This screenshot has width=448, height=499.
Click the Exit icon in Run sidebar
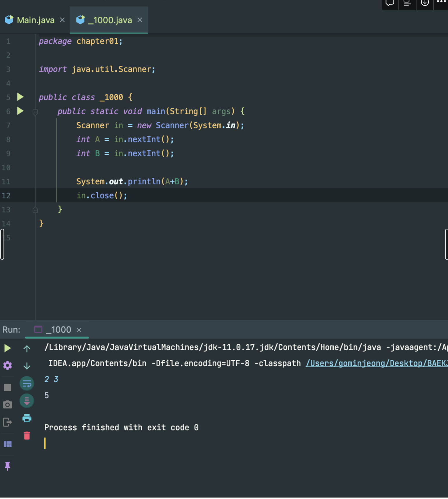[x=8, y=422]
